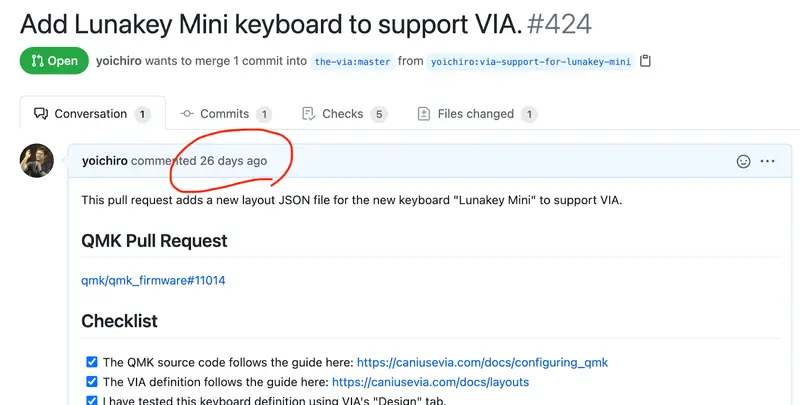Copy branch name using the clipboard icon
This screenshot has height=405, width=800.
(x=645, y=61)
